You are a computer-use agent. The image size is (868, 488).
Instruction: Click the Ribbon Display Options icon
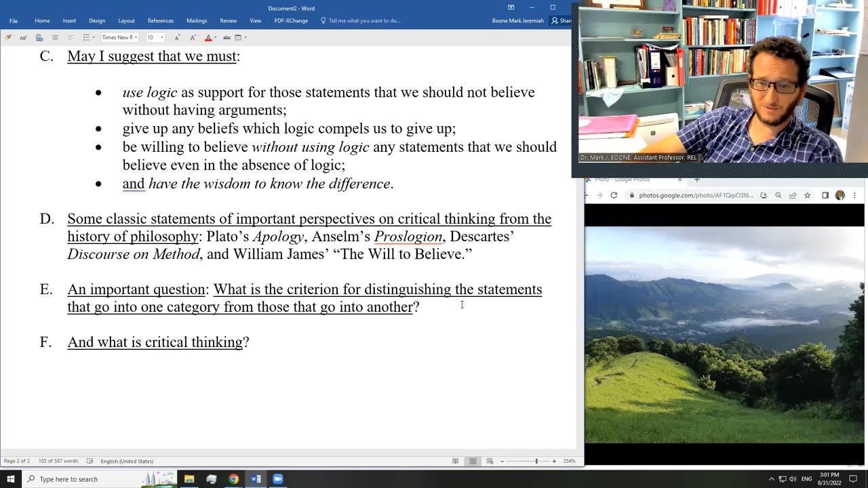point(511,7)
